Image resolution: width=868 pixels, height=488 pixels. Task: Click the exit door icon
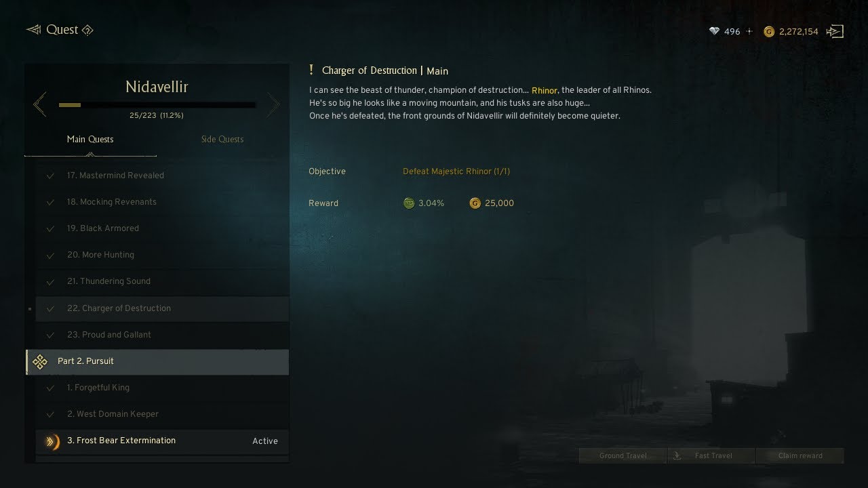pyautogui.click(x=835, y=31)
